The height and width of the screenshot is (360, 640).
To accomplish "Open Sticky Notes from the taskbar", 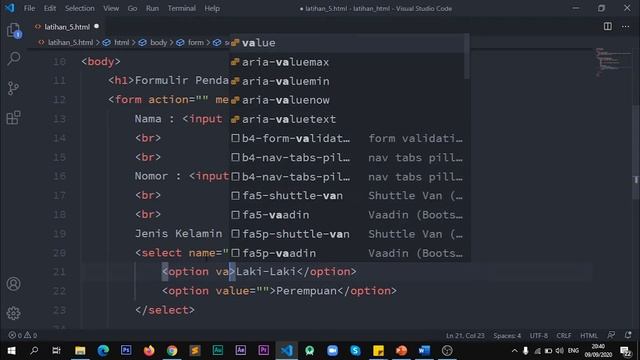I will [x=378, y=351].
